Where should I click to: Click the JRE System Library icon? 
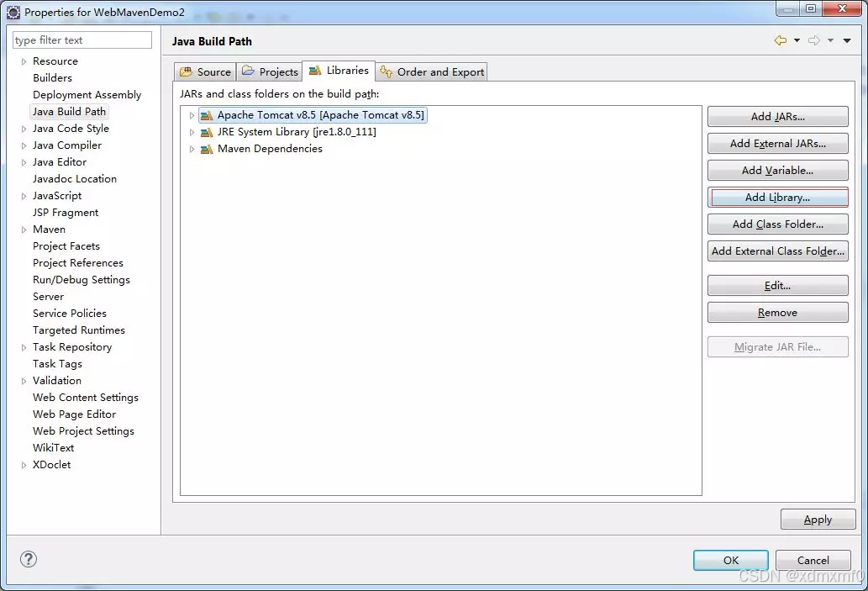click(207, 132)
